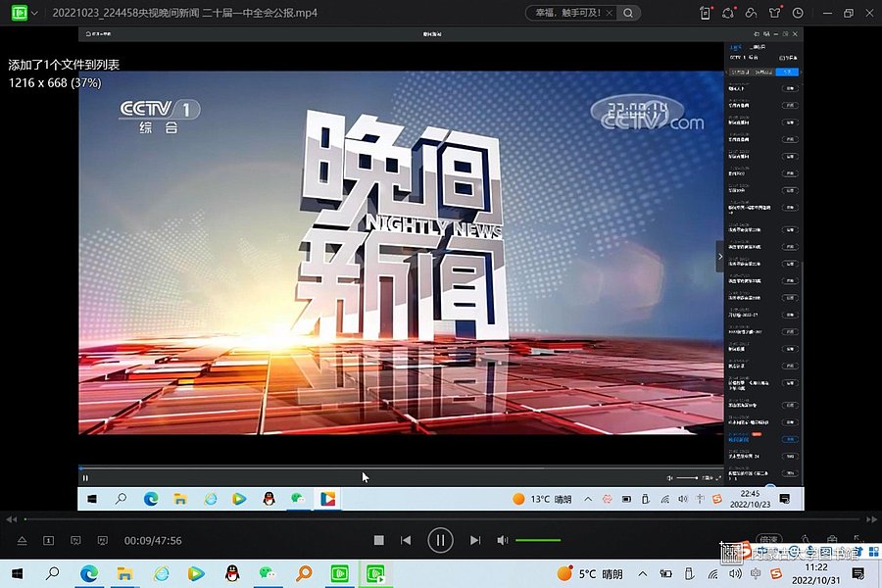Click the USB device tray icon
The image size is (882, 588).
tap(689, 573)
